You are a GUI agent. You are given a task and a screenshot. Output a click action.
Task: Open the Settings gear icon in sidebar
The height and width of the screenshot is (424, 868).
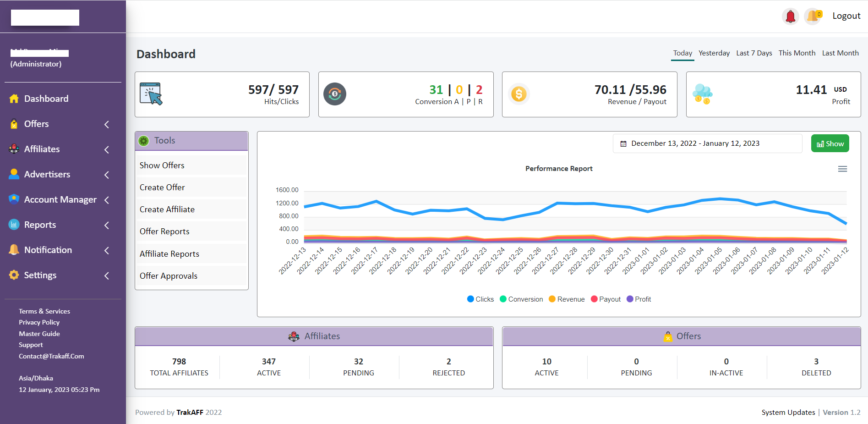point(14,275)
